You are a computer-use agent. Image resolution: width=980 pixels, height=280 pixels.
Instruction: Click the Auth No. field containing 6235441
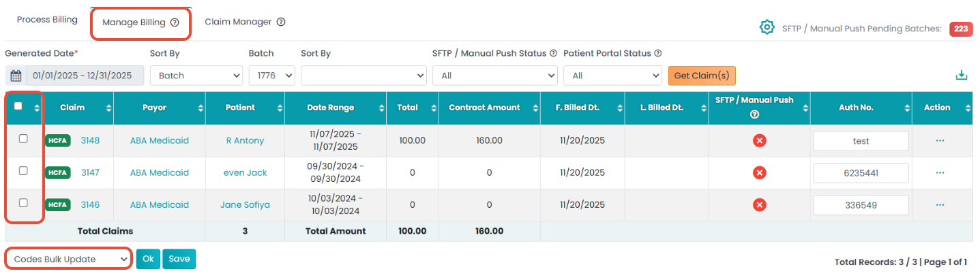click(861, 173)
